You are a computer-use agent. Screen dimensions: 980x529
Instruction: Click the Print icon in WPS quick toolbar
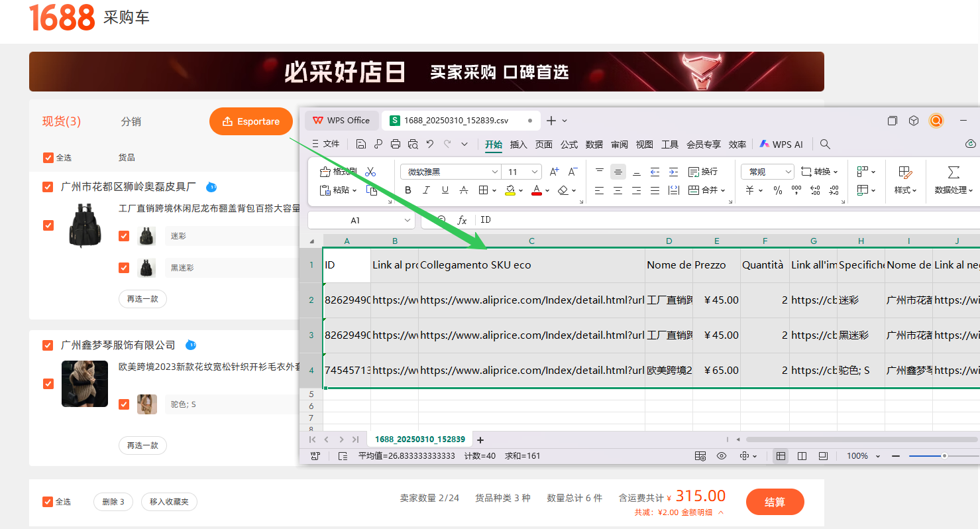point(396,144)
